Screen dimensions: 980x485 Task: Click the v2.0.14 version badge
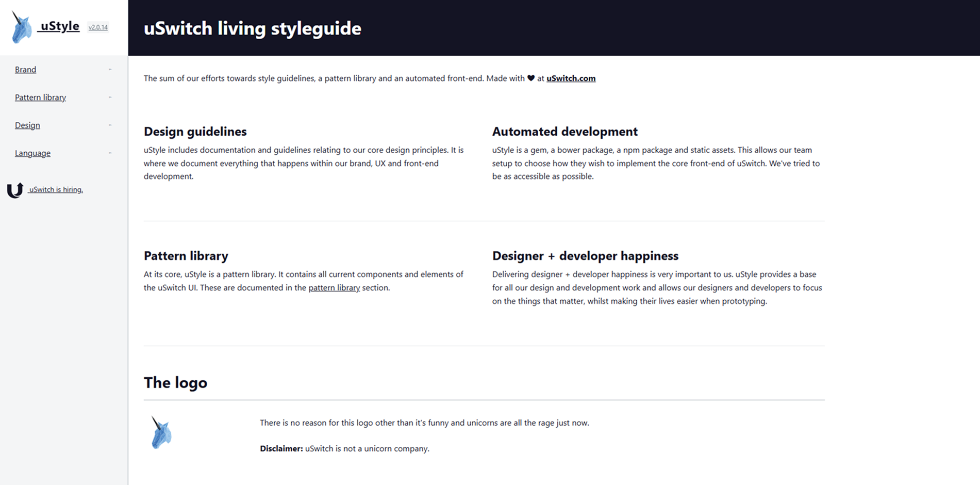98,27
